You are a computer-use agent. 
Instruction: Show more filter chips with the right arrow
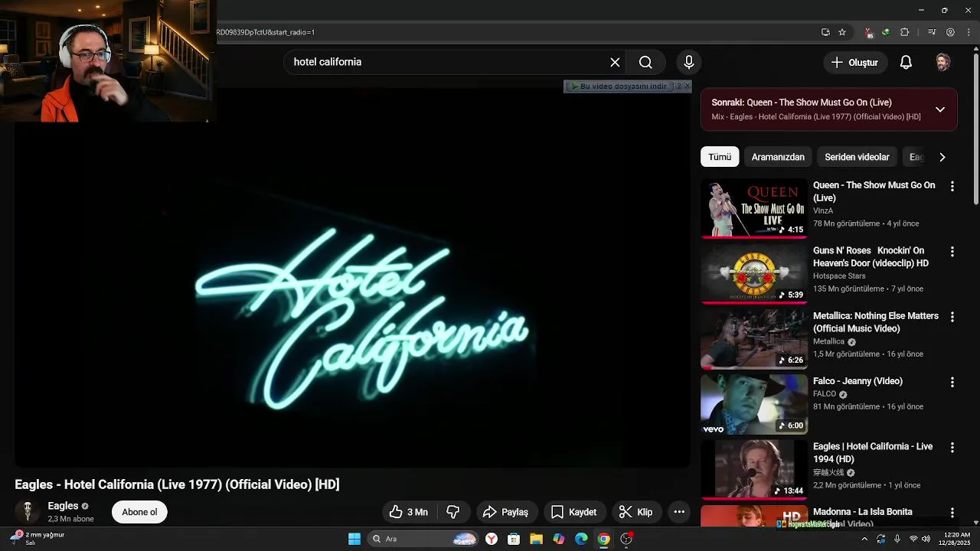click(942, 157)
